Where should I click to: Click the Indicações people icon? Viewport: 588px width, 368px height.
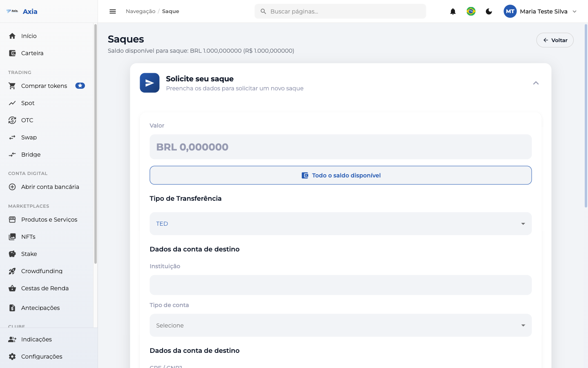click(12, 339)
